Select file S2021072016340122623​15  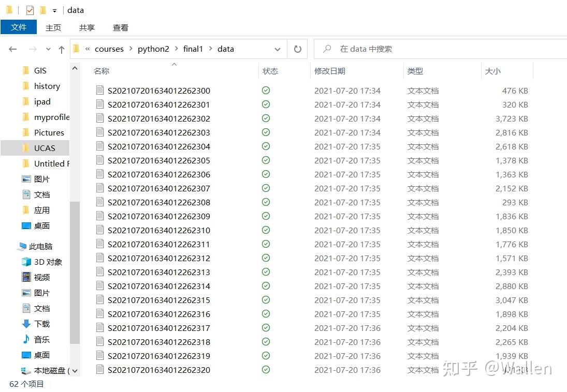coord(159,300)
